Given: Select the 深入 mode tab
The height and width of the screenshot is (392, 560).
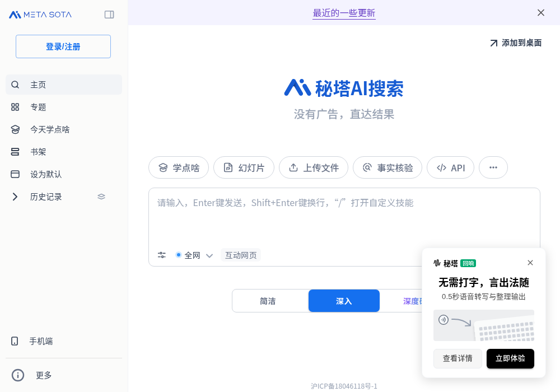Looking at the screenshot, I should click(344, 301).
